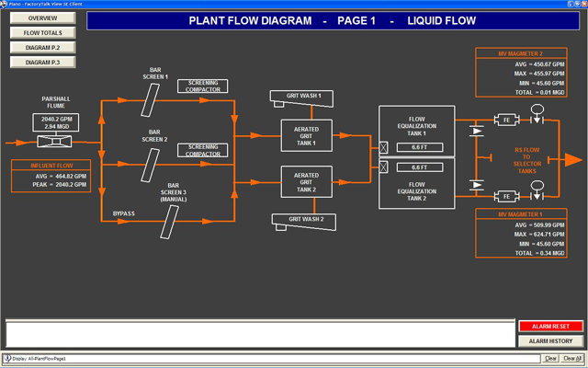Click the Aerated Grit Tank 1 box
This screenshot has height=368, width=588.
coord(306,134)
